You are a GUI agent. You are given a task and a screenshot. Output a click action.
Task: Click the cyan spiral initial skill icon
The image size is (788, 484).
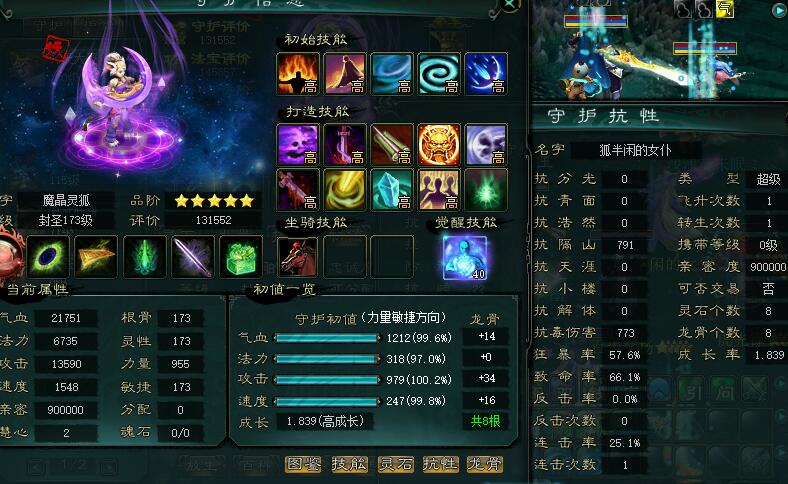pyautogui.click(x=439, y=74)
